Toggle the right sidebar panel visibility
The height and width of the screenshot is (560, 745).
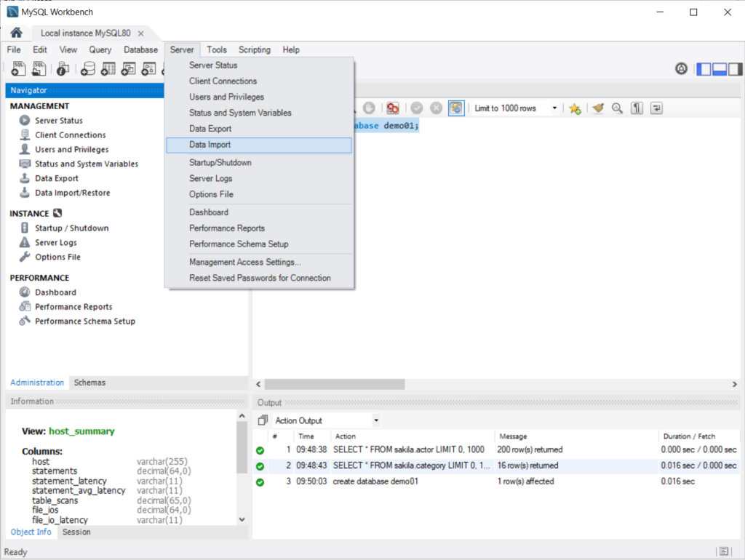coord(735,69)
